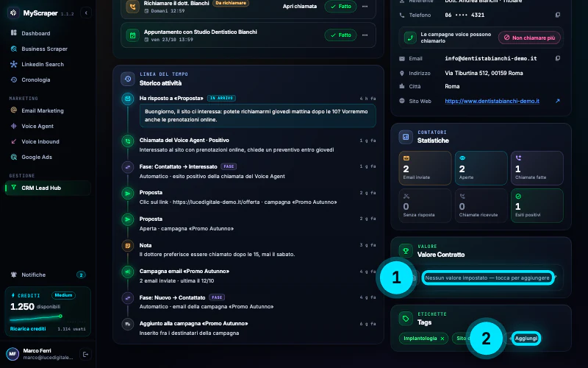Click the notifications badge showing 2
This screenshot has height=368, width=588.
[81, 275]
